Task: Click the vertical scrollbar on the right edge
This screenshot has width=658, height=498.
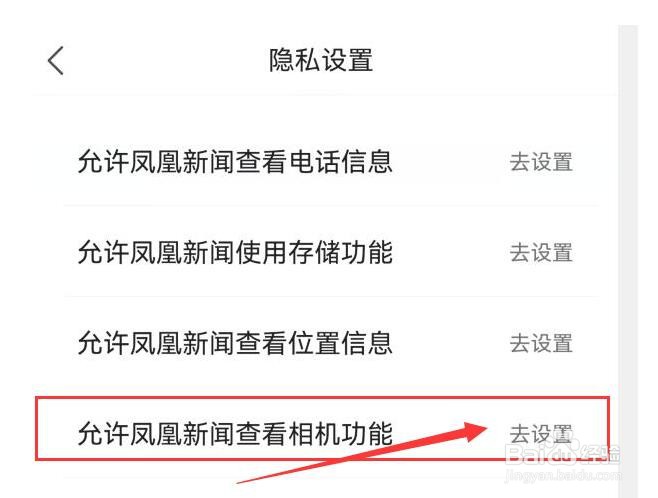Action: tap(628, 261)
